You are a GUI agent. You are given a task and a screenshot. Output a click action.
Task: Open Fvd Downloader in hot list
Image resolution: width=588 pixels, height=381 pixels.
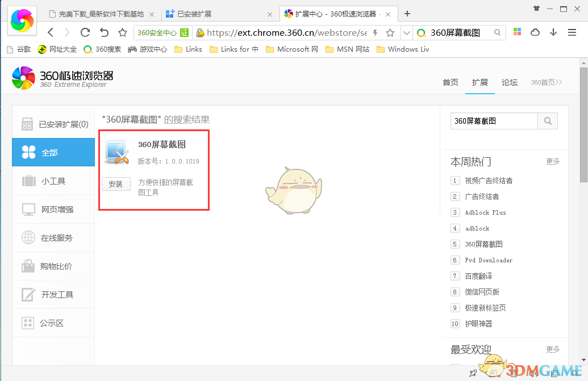[x=489, y=260]
